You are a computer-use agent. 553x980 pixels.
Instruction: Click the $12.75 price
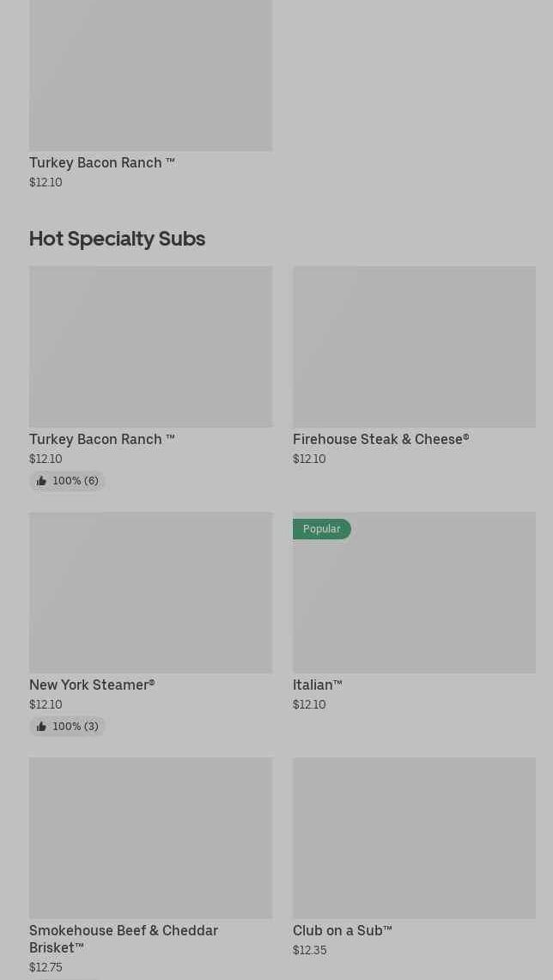click(x=46, y=967)
